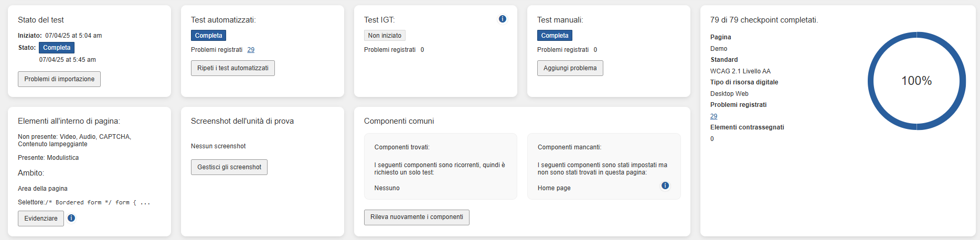Click Rileva nuovamente i componenti button
This screenshot has width=980, height=240.
click(417, 217)
